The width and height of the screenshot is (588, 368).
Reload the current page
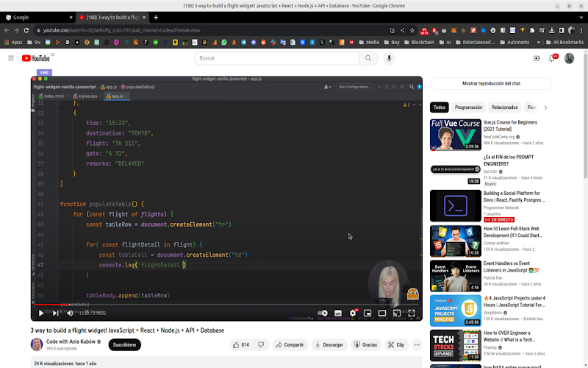[26, 30]
